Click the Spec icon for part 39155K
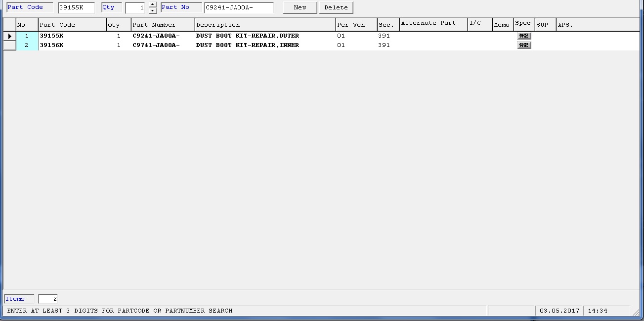 click(524, 36)
